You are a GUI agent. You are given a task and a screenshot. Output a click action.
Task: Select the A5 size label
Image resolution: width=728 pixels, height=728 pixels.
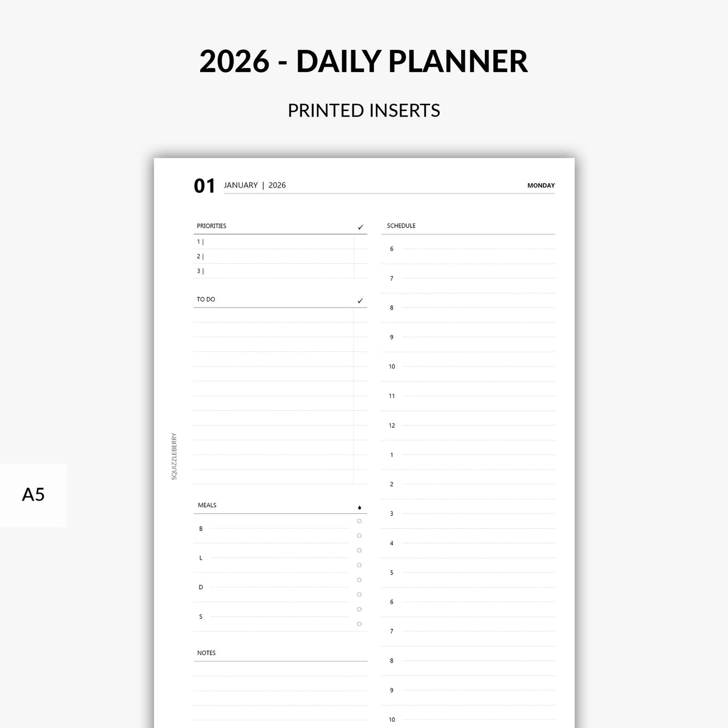[33, 494]
